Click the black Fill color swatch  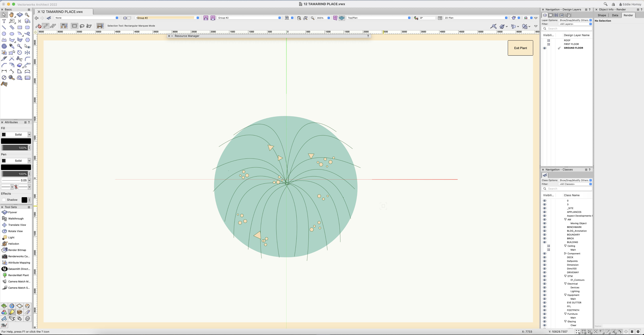click(x=16, y=141)
